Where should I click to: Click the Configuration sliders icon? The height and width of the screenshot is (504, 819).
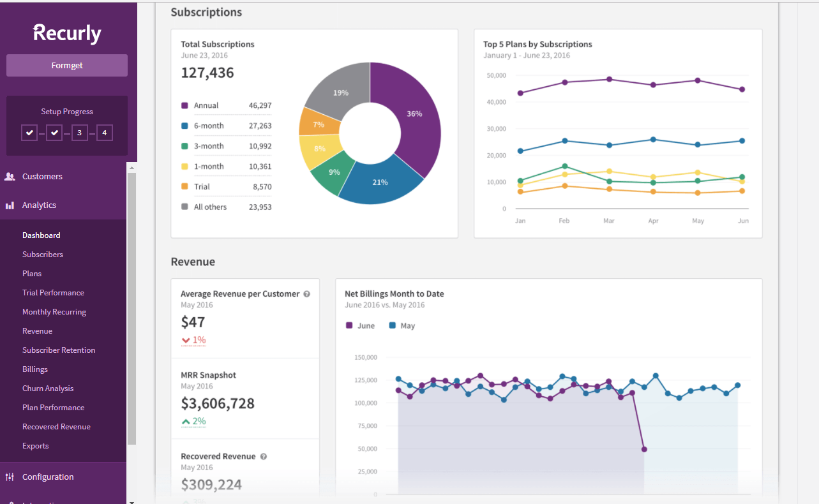(x=10, y=477)
